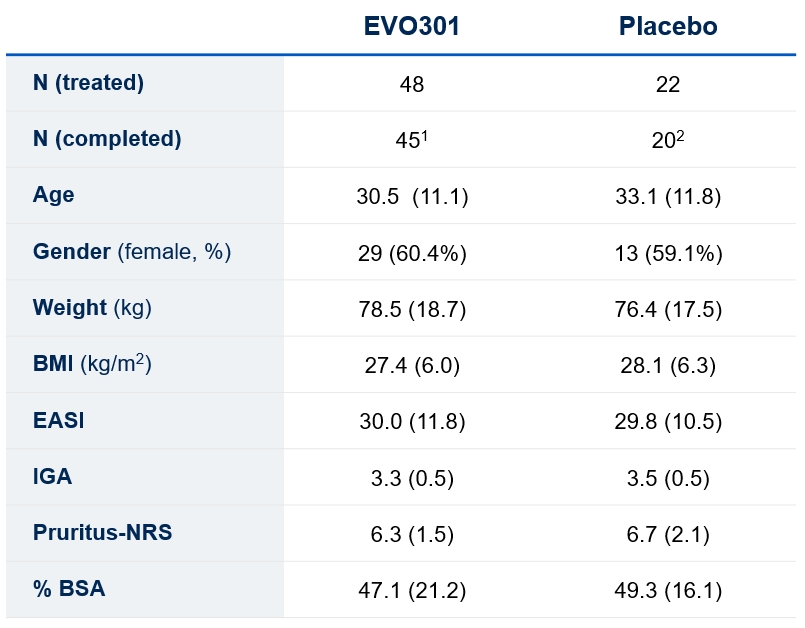Click the IGA row label
Viewport: 805px width, 628px height.
pyautogui.click(x=53, y=477)
